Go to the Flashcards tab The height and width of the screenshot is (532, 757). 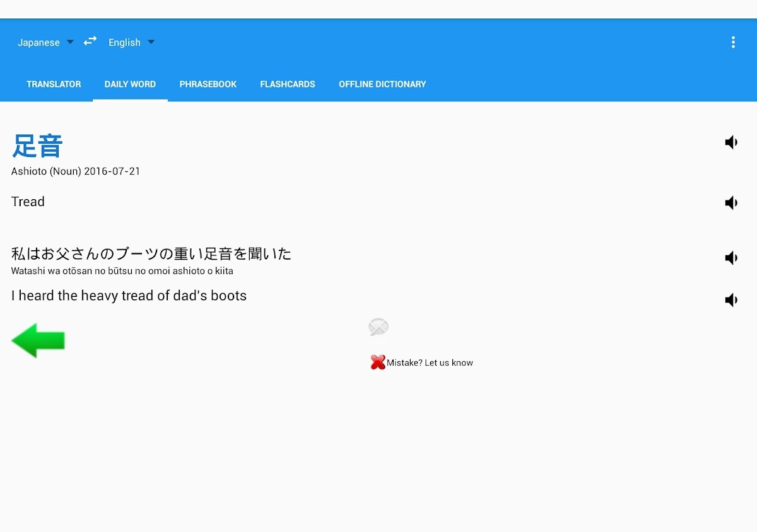[x=287, y=84]
